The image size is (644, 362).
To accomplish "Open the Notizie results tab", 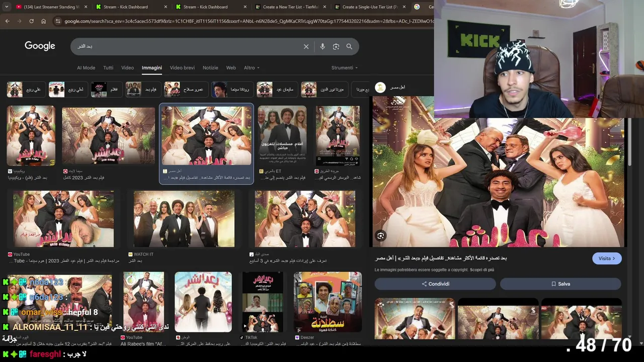I will 210,68.
